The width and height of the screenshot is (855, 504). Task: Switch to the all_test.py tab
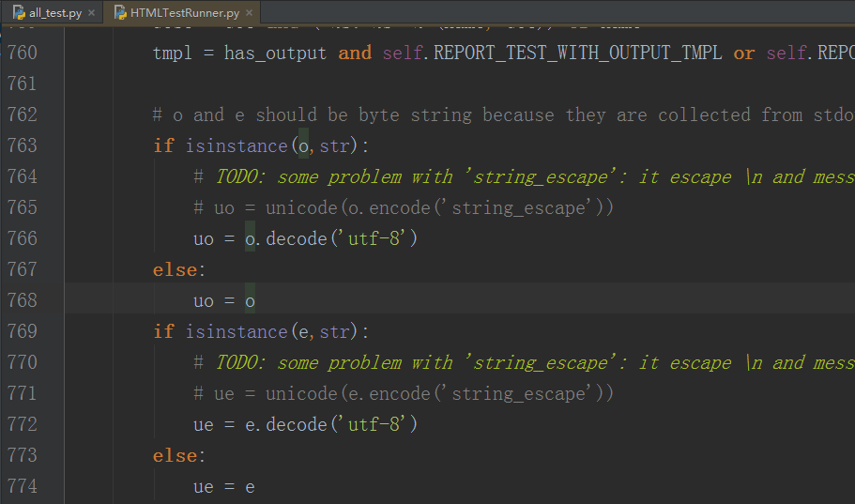[54, 12]
